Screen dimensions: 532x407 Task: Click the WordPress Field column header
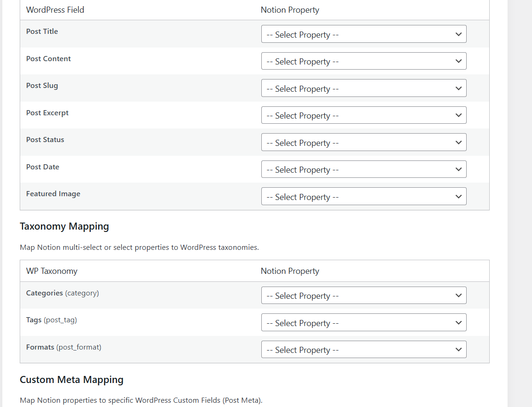(x=55, y=9)
